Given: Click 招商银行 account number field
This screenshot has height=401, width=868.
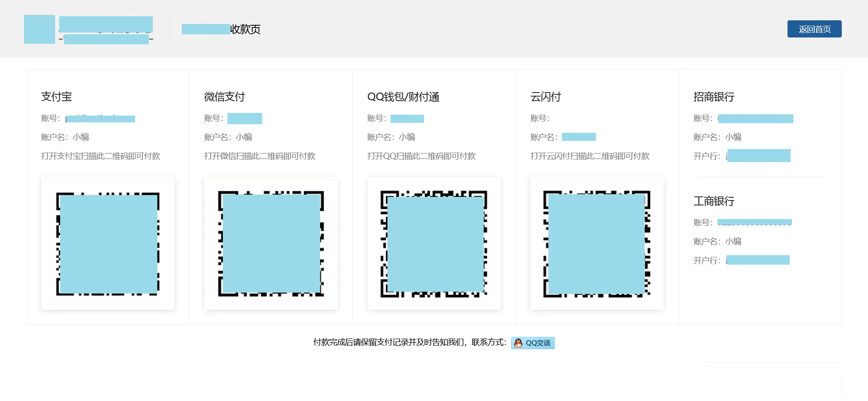Looking at the screenshot, I should pos(755,118).
